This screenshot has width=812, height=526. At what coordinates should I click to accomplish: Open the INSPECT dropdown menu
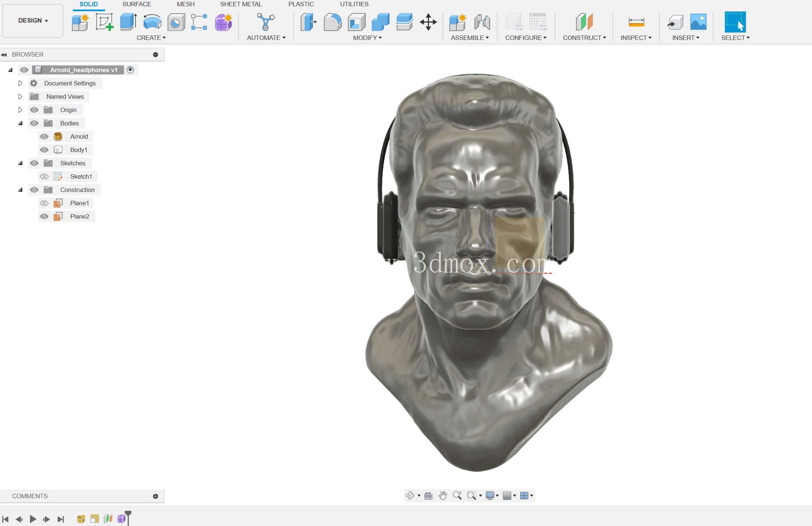[636, 38]
